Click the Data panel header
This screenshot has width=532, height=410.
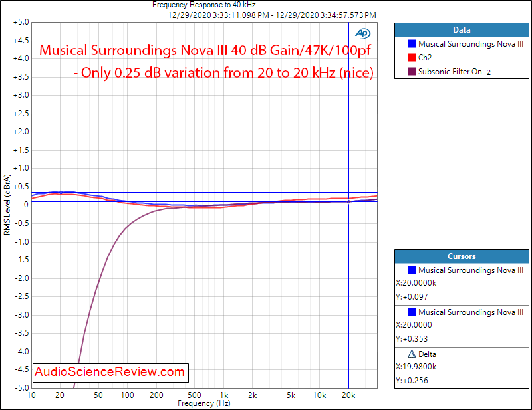(462, 30)
